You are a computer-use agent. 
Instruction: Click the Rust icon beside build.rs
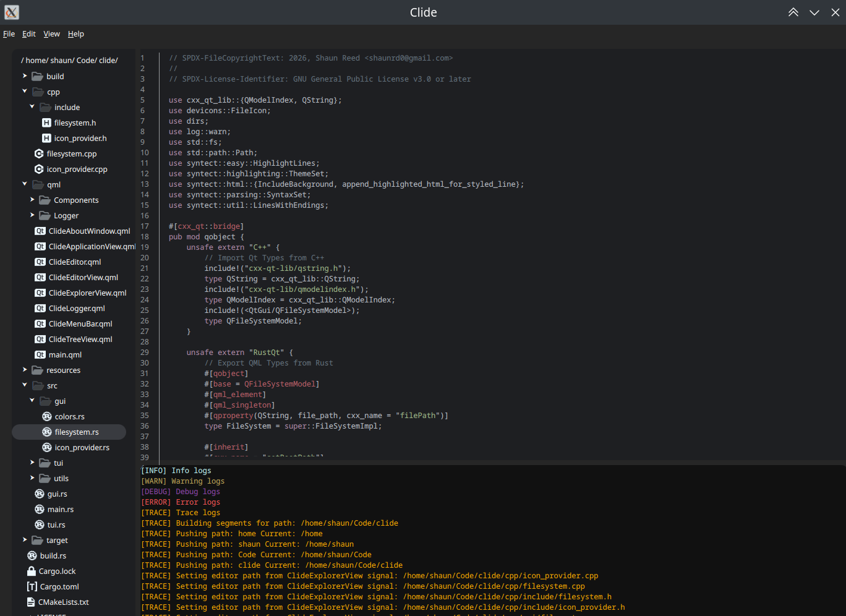pos(32,556)
